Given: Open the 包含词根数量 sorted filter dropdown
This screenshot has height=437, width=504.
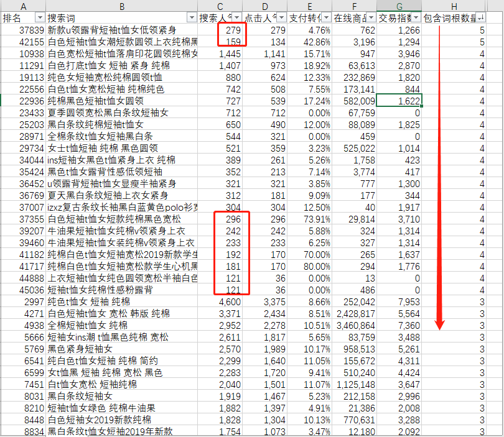Looking at the screenshot, I should click(480, 17).
